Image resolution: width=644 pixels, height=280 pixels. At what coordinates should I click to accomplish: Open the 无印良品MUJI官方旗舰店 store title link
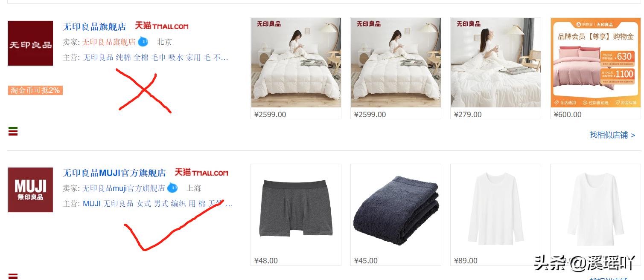(114, 173)
